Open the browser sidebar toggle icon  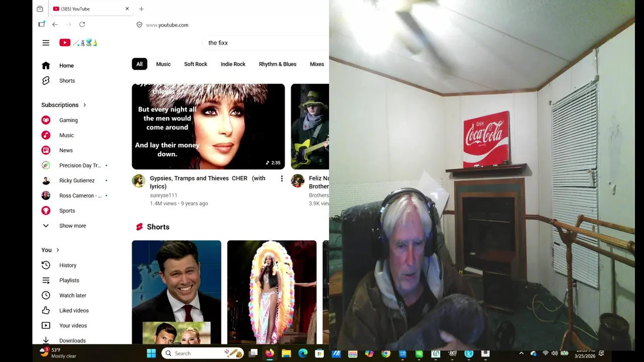tap(42, 24)
